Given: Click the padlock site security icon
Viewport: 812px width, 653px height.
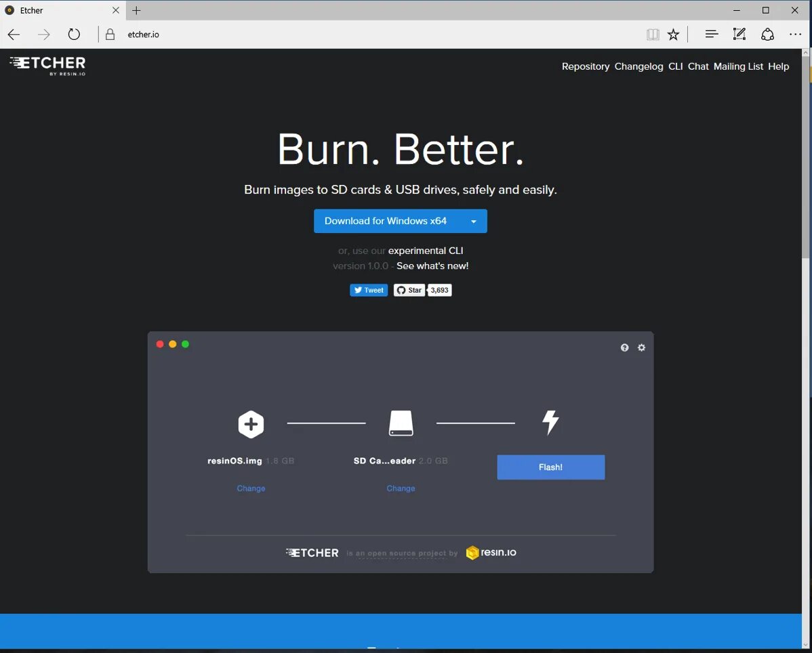Looking at the screenshot, I should (x=110, y=34).
